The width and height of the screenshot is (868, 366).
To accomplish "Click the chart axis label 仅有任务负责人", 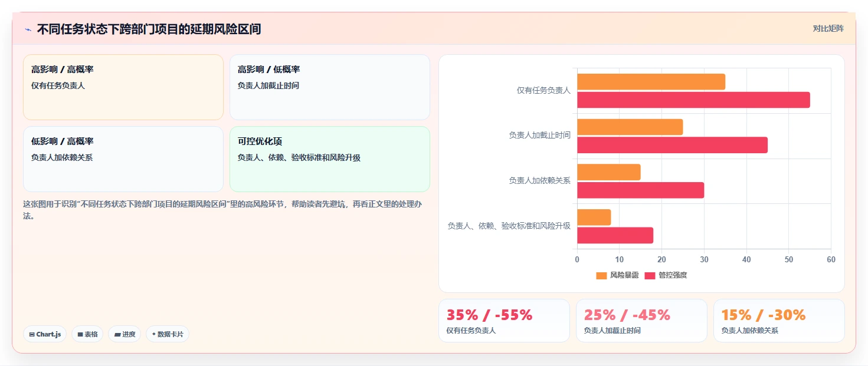I will (543, 90).
